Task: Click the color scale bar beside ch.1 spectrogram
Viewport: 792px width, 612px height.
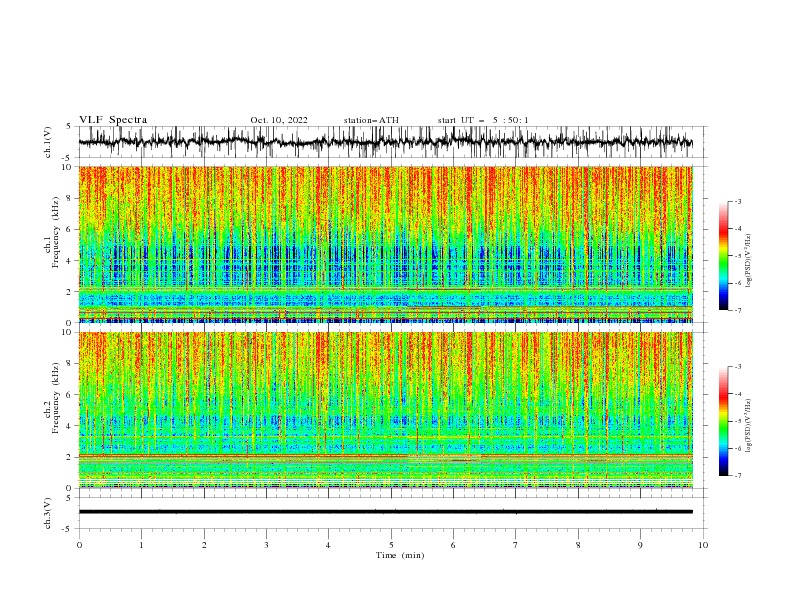Action: click(723, 256)
